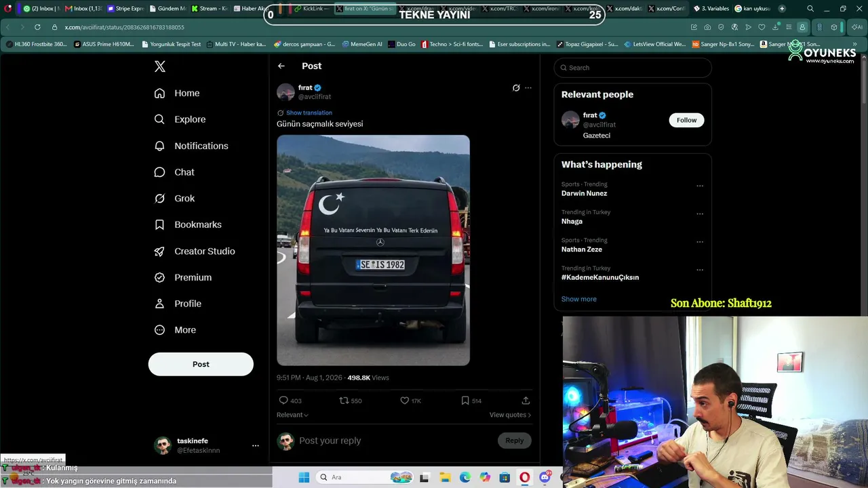Open Explore from the sidebar
Viewport: 868px width, 488px height.
tap(180, 119)
